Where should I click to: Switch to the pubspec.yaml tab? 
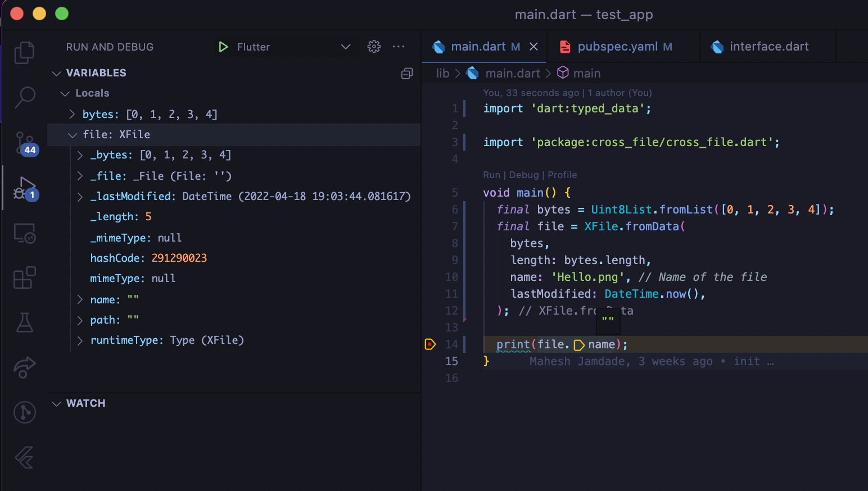pyautogui.click(x=616, y=46)
